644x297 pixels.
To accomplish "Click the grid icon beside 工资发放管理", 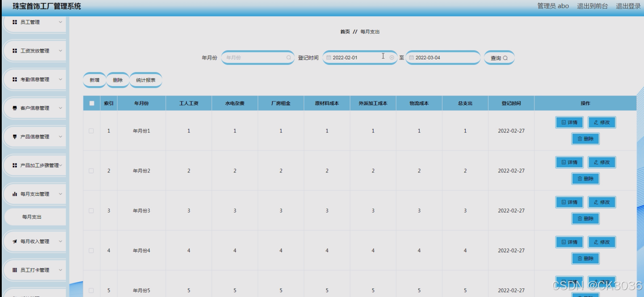I will click(15, 51).
